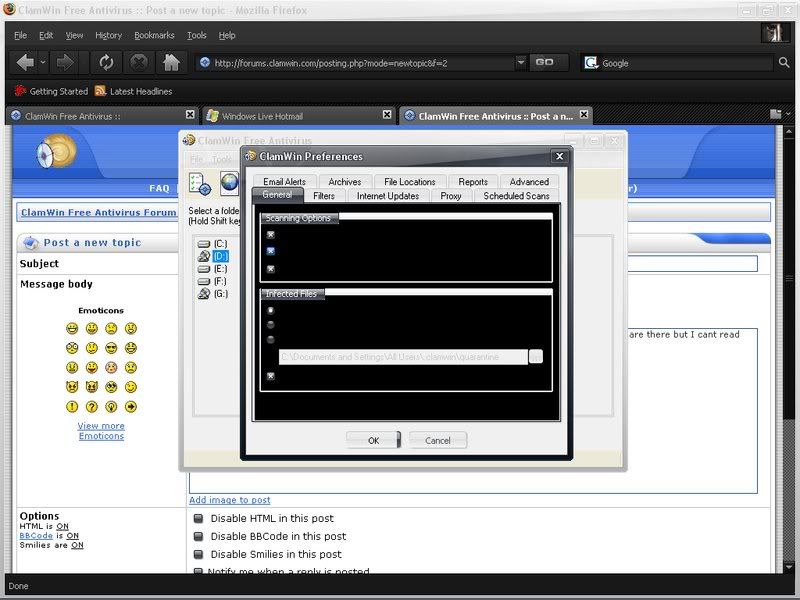Screen dimensions: 800x600
Task: Click quarantine folder path field
Action: [x=403, y=357]
